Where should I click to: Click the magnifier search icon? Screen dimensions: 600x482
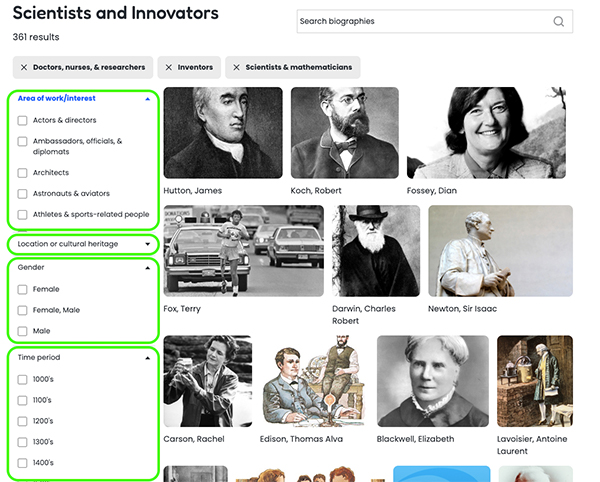(558, 21)
